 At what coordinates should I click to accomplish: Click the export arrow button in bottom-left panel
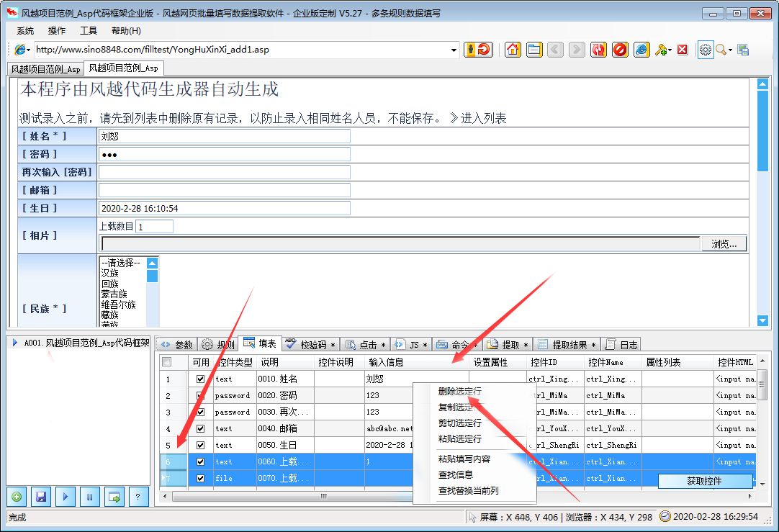pos(114,497)
